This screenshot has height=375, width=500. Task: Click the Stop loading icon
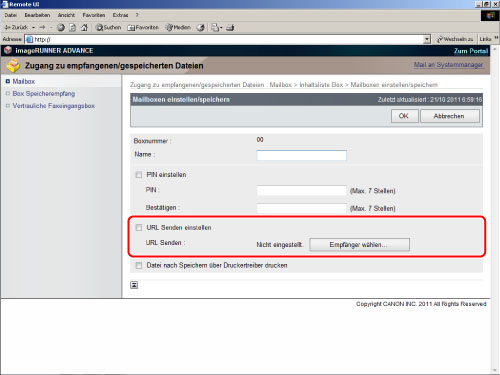coord(61,28)
